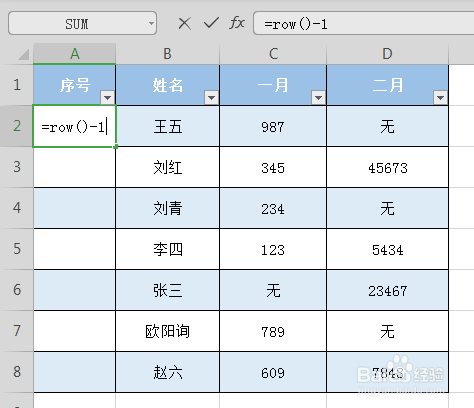
Task: Select the cell with 张三
Action: pos(168,290)
